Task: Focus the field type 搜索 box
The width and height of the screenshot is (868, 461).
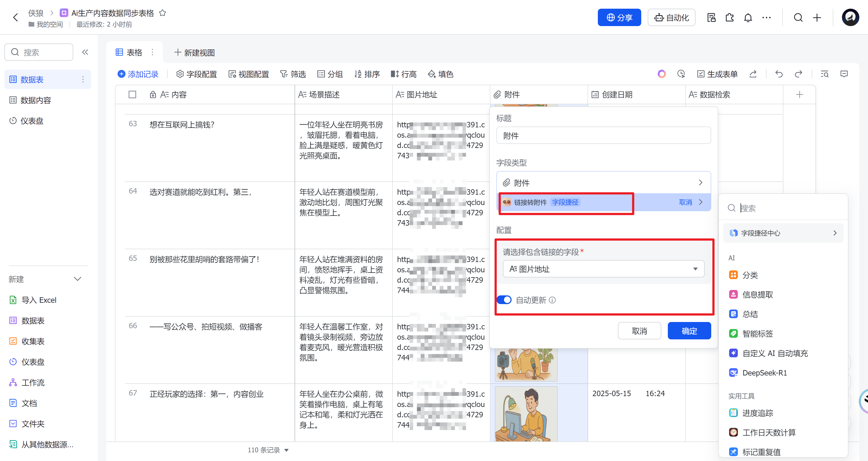Action: [783, 208]
